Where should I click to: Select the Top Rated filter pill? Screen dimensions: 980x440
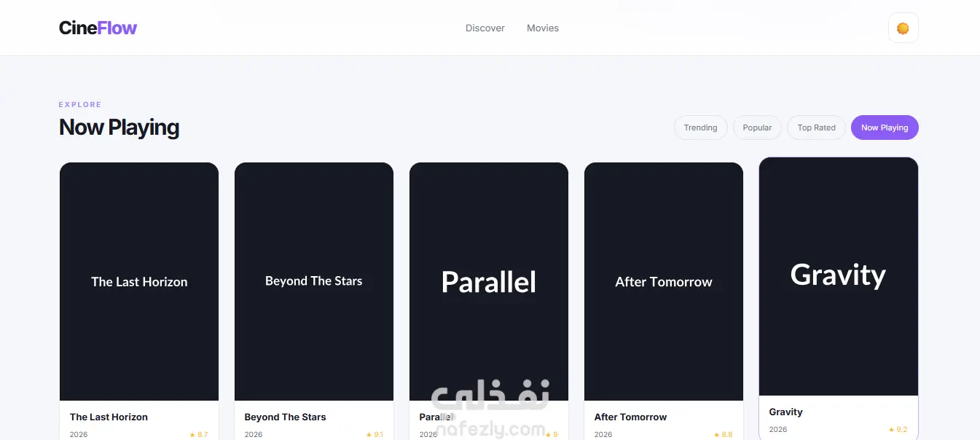(x=816, y=127)
